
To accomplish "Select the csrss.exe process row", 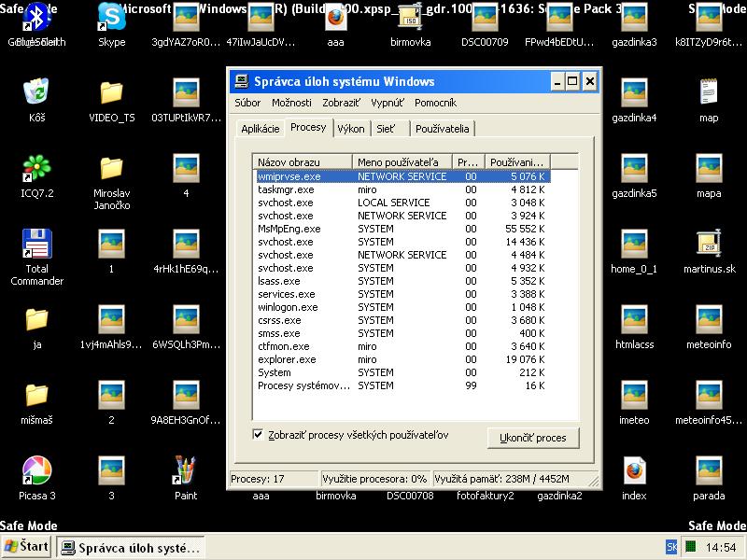I will pyautogui.click(x=402, y=320).
